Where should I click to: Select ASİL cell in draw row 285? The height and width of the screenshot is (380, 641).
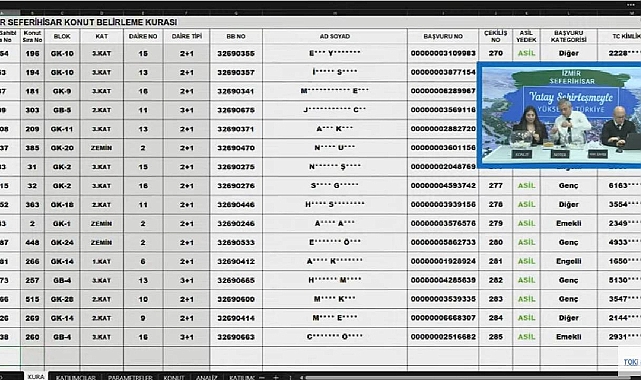pos(526,337)
